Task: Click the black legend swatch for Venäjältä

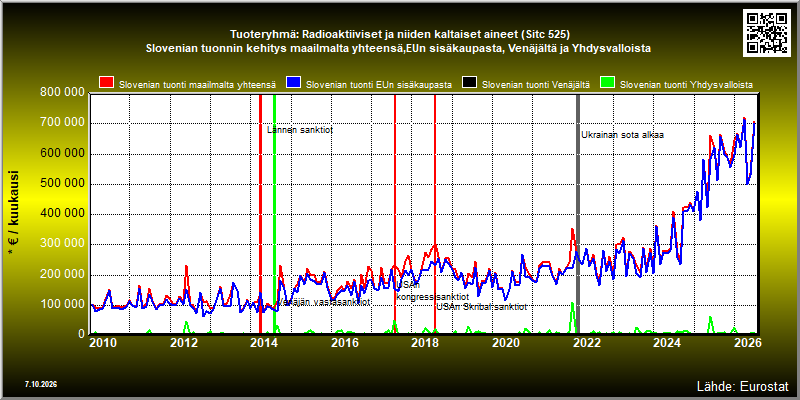Action: (469, 83)
